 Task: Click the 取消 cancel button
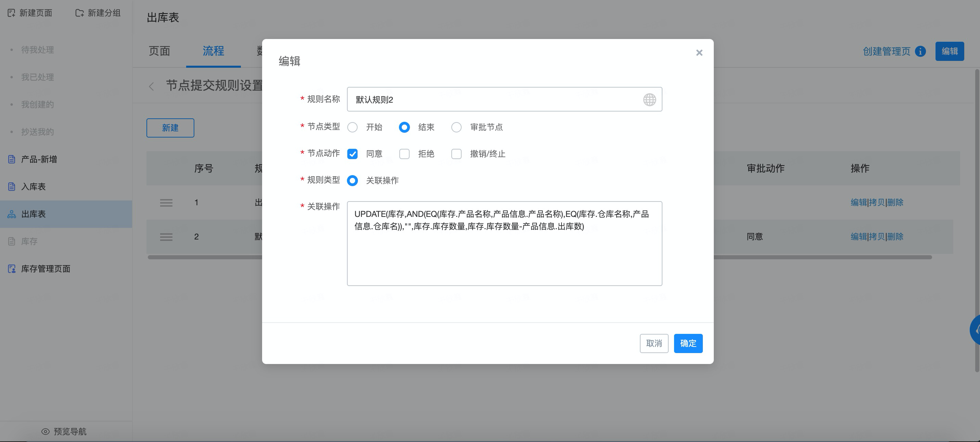tap(654, 343)
